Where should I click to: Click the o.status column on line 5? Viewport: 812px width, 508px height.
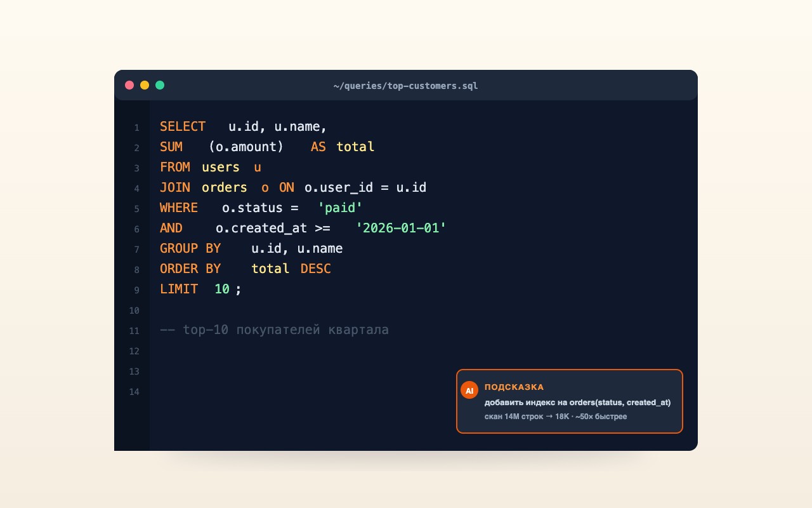pos(252,208)
